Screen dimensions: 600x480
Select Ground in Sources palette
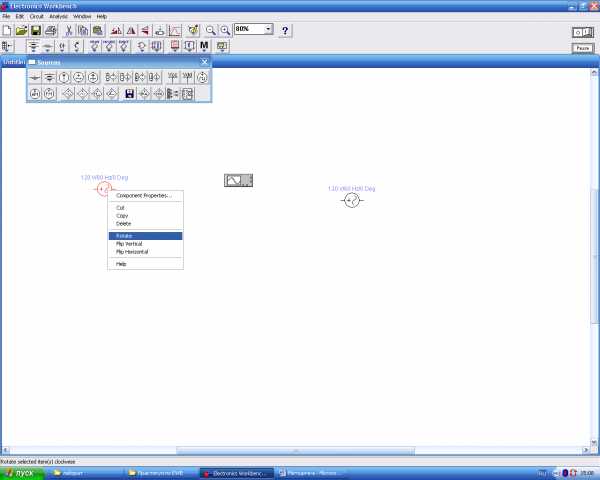click(x=34, y=78)
